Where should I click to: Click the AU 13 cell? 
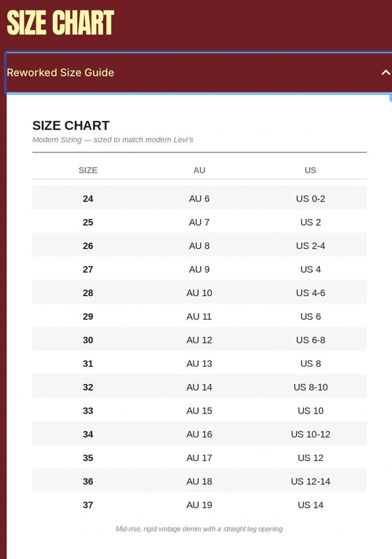[199, 364]
